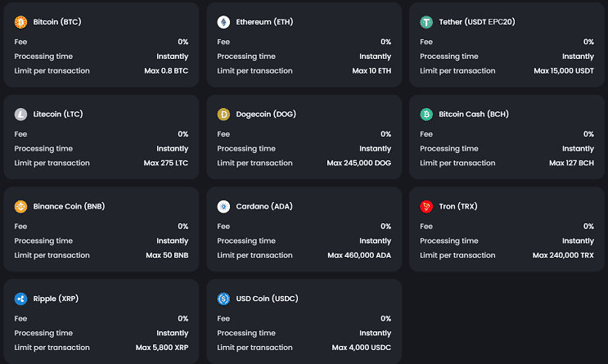Click the 0% fee value for USD Coin
This screenshot has width=608, height=364.
click(x=385, y=319)
